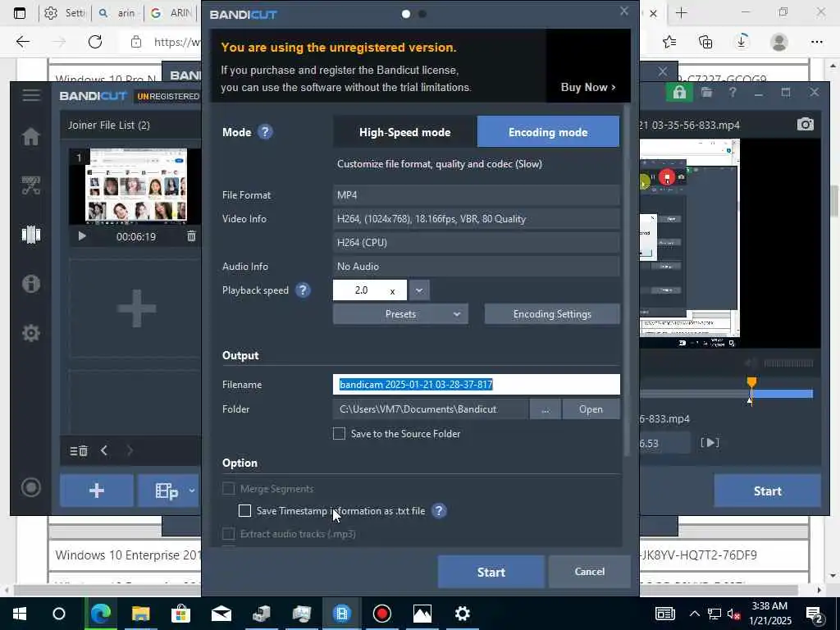The height and width of the screenshot is (630, 840).
Task: Open the ARIN Google browser tab
Action: click(171, 13)
